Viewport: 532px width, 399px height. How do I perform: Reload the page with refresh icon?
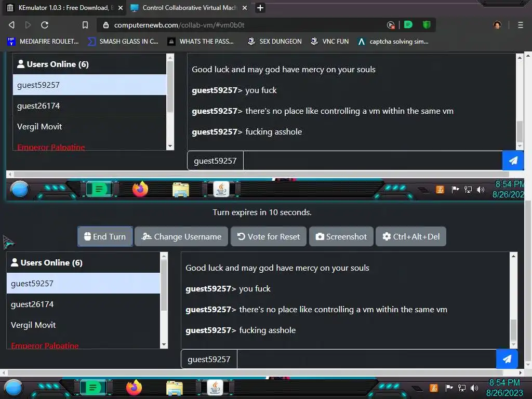pyautogui.click(x=45, y=25)
